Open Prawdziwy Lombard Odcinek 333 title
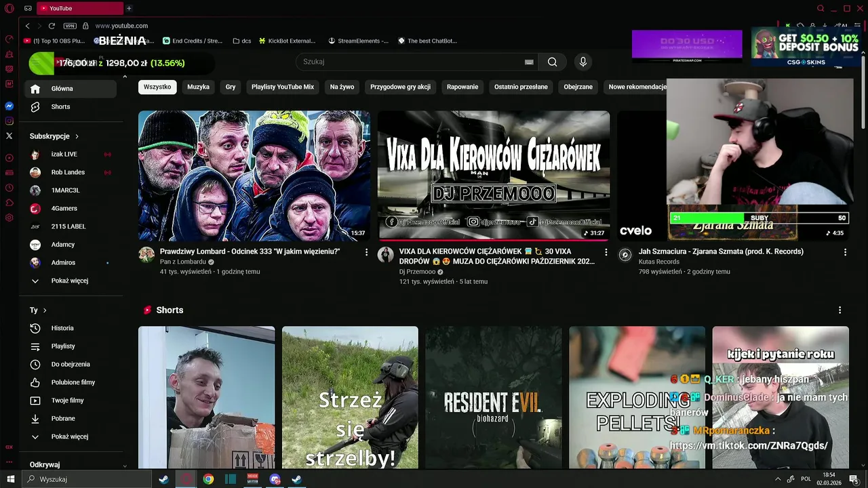Image resolution: width=868 pixels, height=488 pixels. pos(250,251)
